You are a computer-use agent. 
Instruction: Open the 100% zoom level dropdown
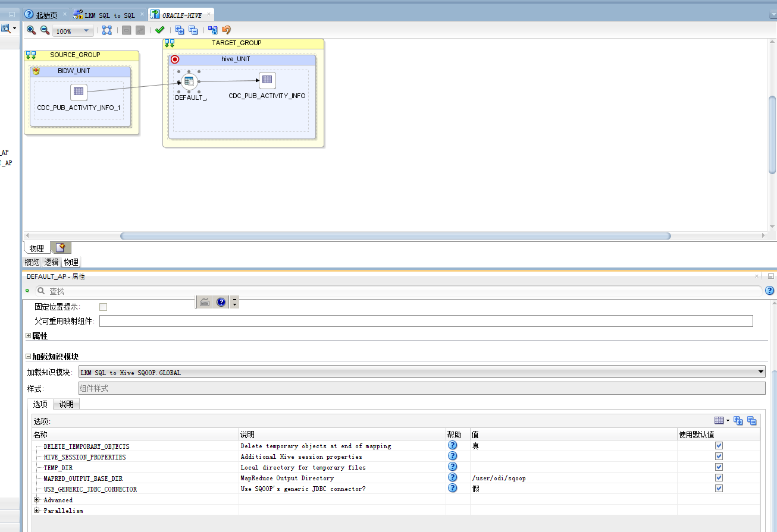(86, 31)
